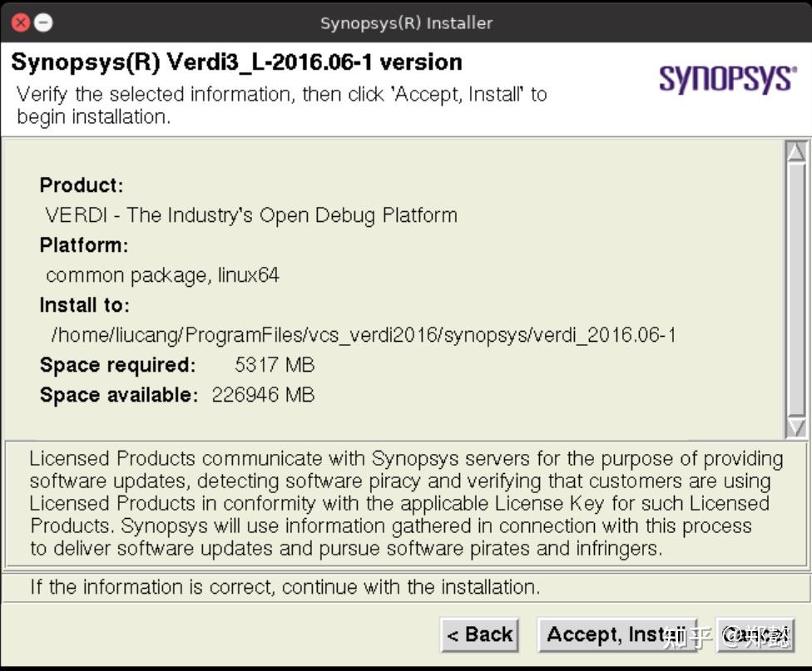Click the 5317 MB space required value

click(x=275, y=365)
